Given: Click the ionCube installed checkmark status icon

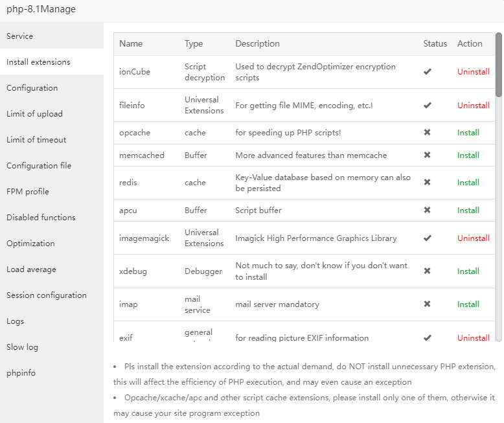Looking at the screenshot, I should (428, 72).
